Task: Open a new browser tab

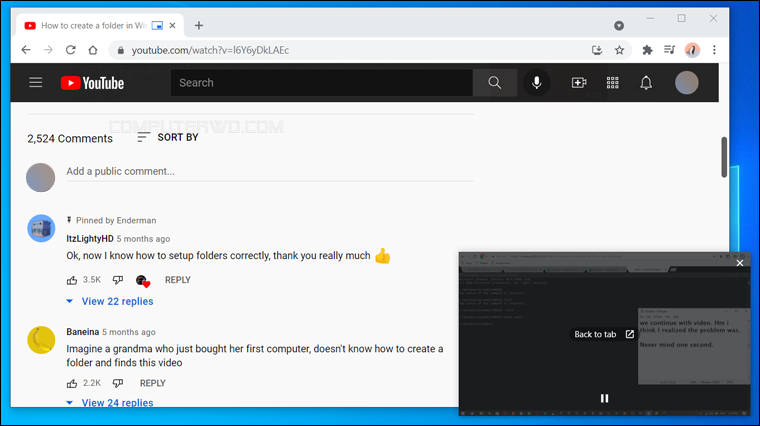Action: point(199,26)
